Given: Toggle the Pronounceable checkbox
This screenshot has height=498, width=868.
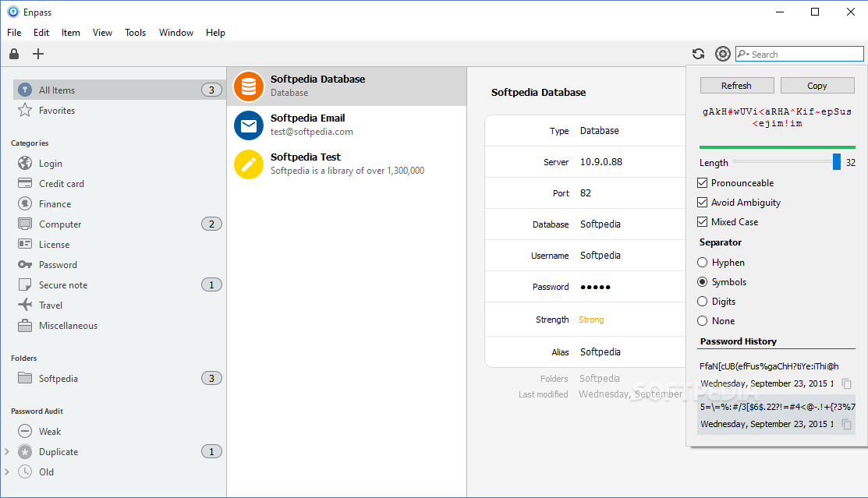Looking at the screenshot, I should 703,182.
